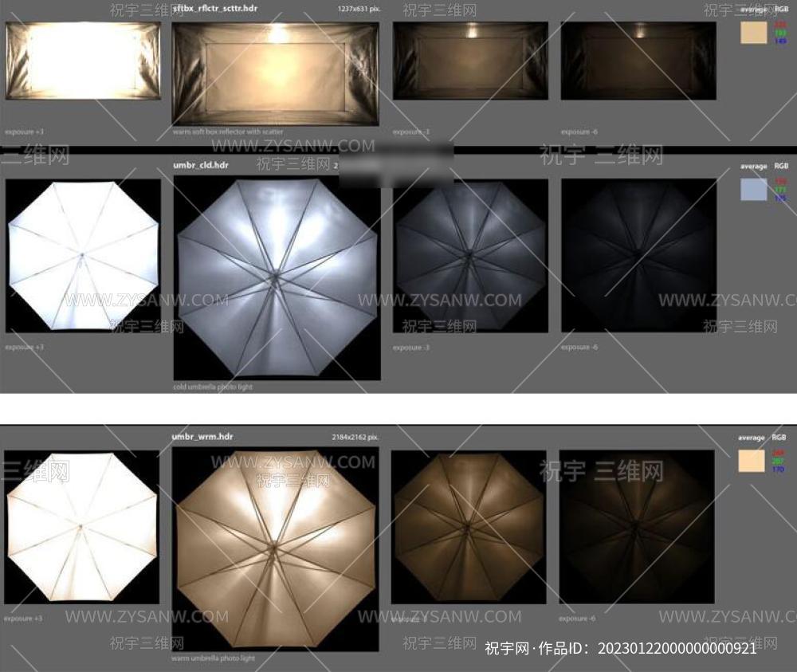Screen dimensions: 797x672
Task: Click the warm umbrella exposure -3 thumbnail
Action: (x=469, y=527)
